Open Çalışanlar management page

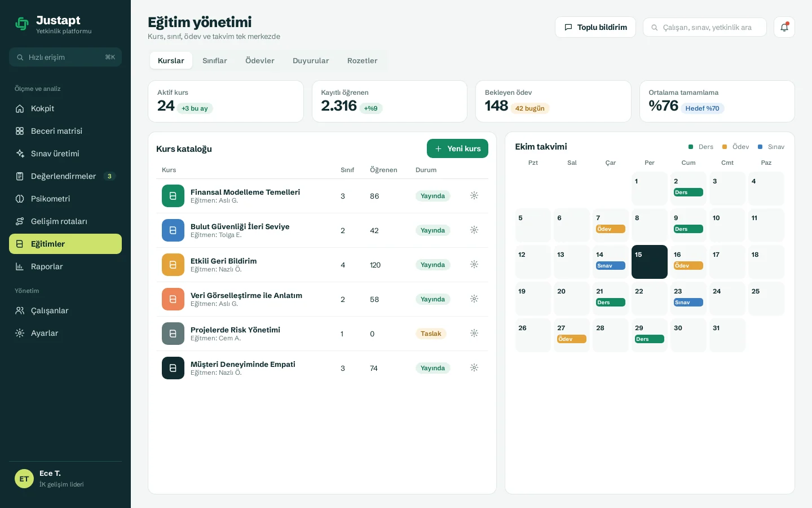(65, 310)
